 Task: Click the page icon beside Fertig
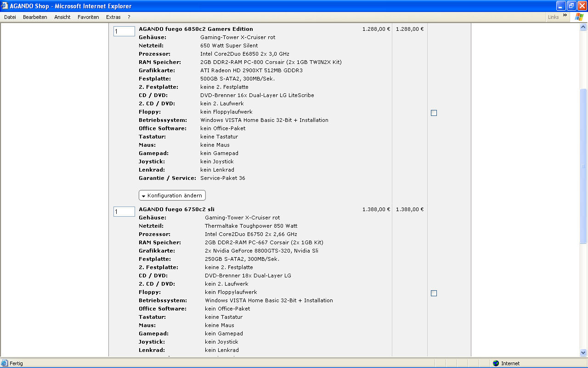[x=5, y=363]
